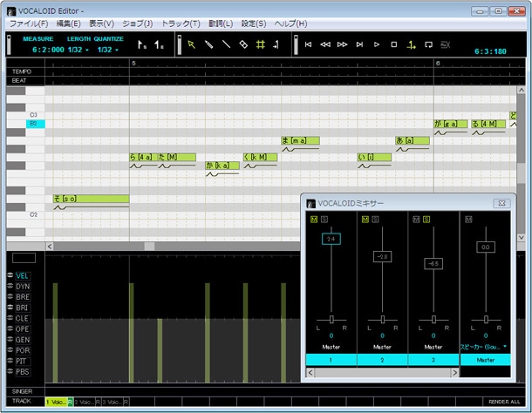Open the トラック(T) menu
The width and height of the screenshot is (532, 413).
tap(181, 24)
